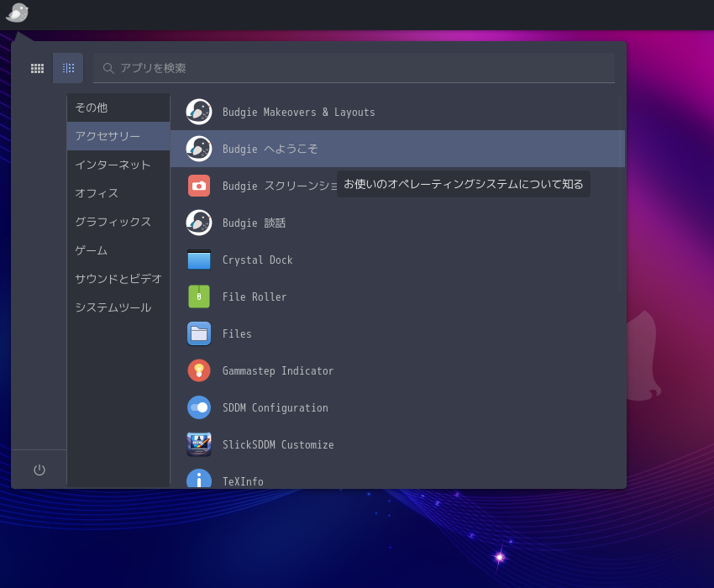Image resolution: width=714 pixels, height=588 pixels.
Task: Switch to category list view
Action: [x=68, y=68]
